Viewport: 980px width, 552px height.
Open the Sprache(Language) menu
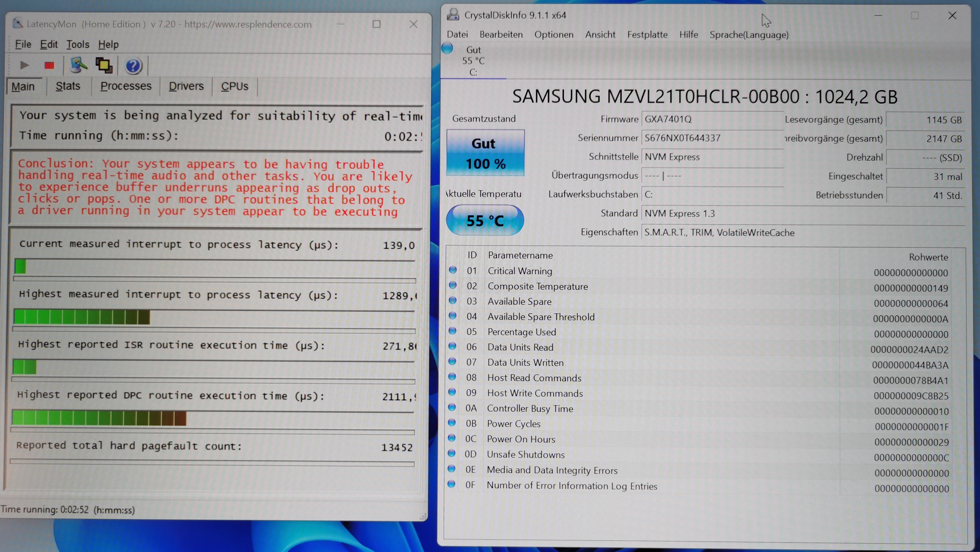tap(749, 35)
